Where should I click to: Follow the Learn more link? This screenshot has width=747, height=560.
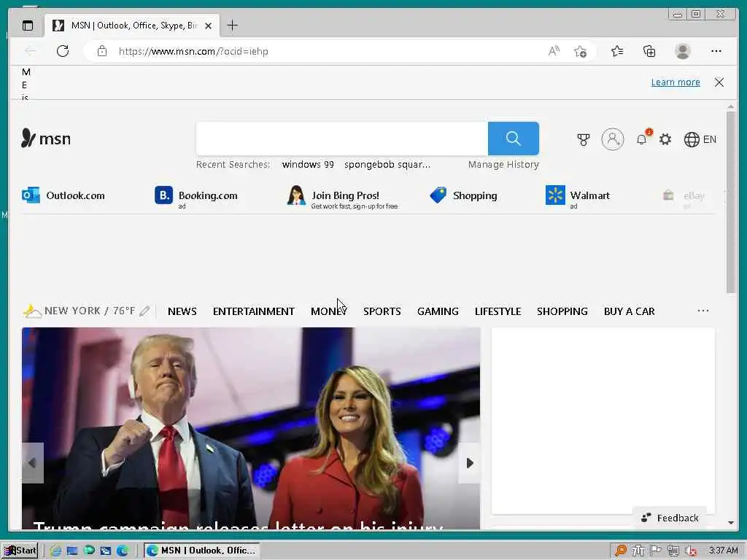click(x=676, y=82)
